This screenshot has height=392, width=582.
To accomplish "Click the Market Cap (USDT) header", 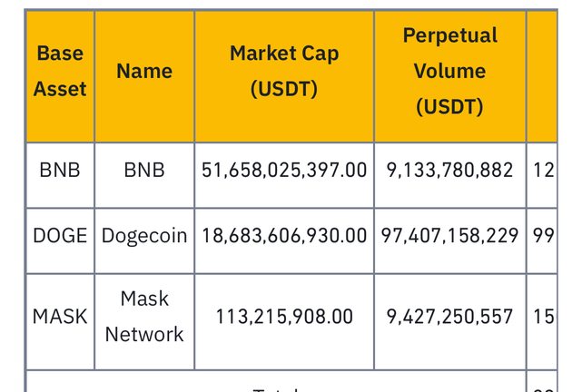I will (x=283, y=71).
